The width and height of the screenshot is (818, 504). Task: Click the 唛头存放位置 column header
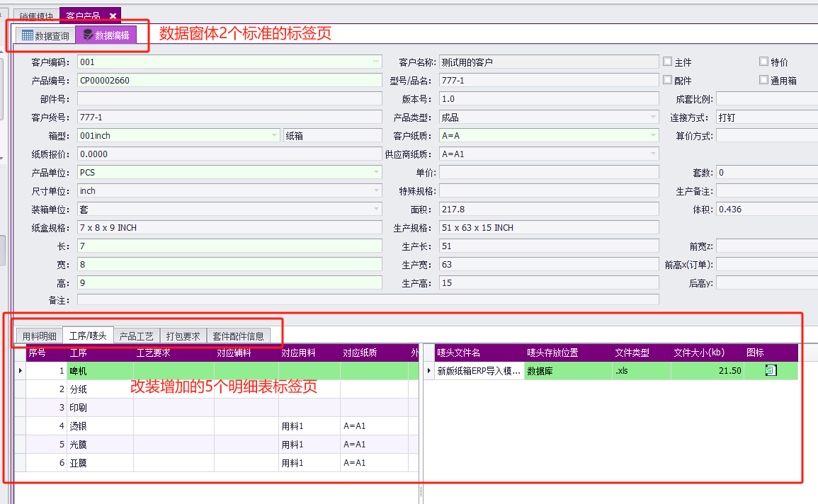coord(568,353)
